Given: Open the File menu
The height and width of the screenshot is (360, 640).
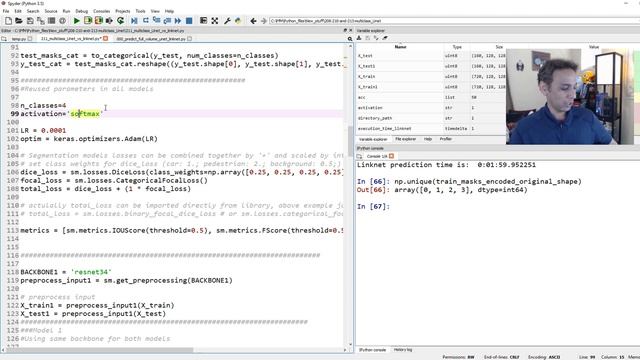Looking at the screenshot, I should tap(6, 11).
